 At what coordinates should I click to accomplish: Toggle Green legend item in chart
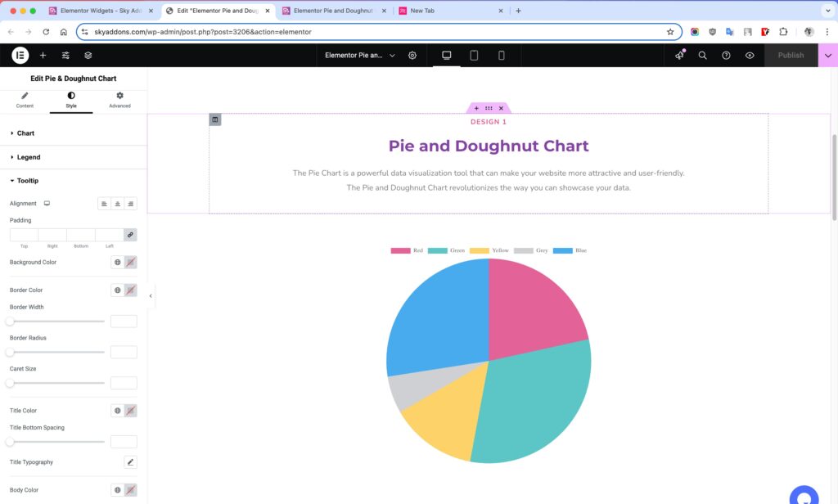[446, 250]
